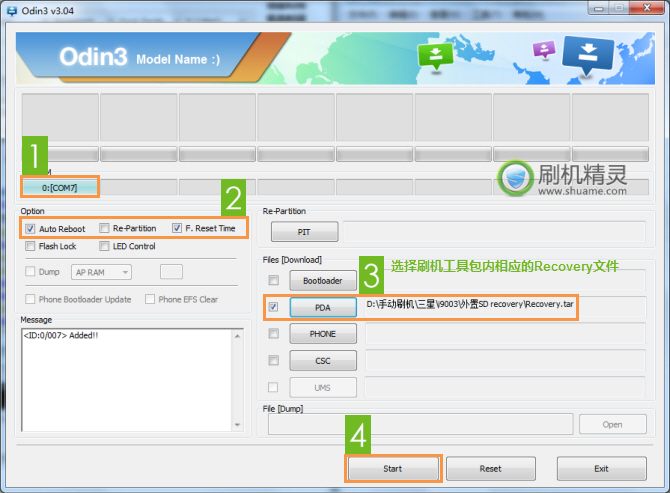Click the UMS file button
The image size is (670, 493).
tap(323, 387)
